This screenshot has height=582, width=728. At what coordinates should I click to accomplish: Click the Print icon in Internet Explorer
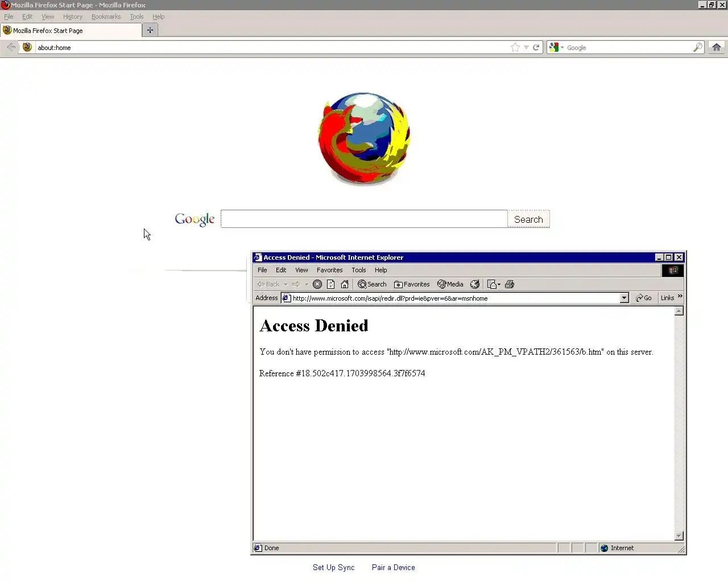[x=510, y=284]
